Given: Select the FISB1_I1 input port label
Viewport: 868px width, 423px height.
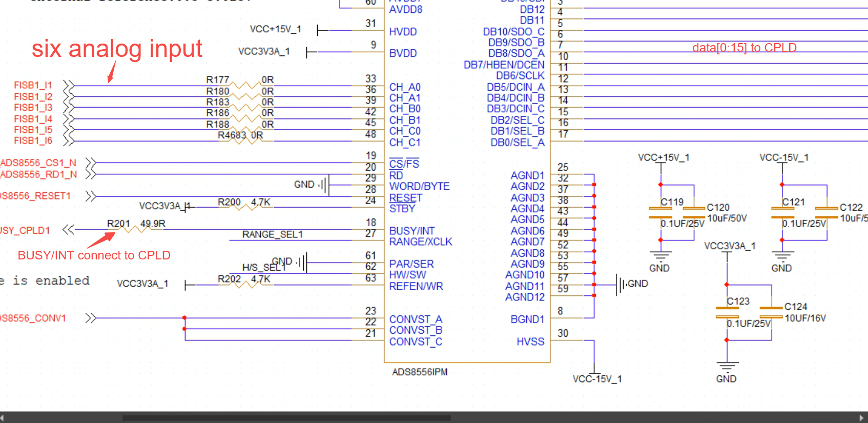Looking at the screenshot, I should pyautogui.click(x=33, y=85).
